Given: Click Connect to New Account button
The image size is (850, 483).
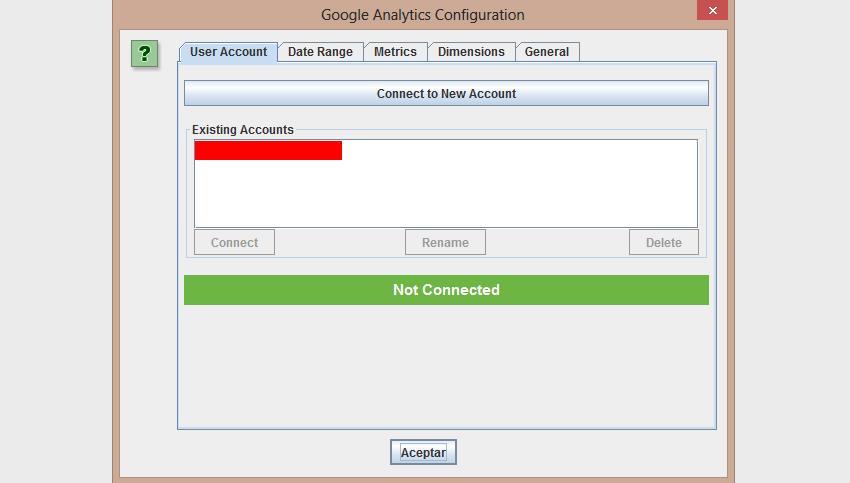Looking at the screenshot, I should 446,93.
